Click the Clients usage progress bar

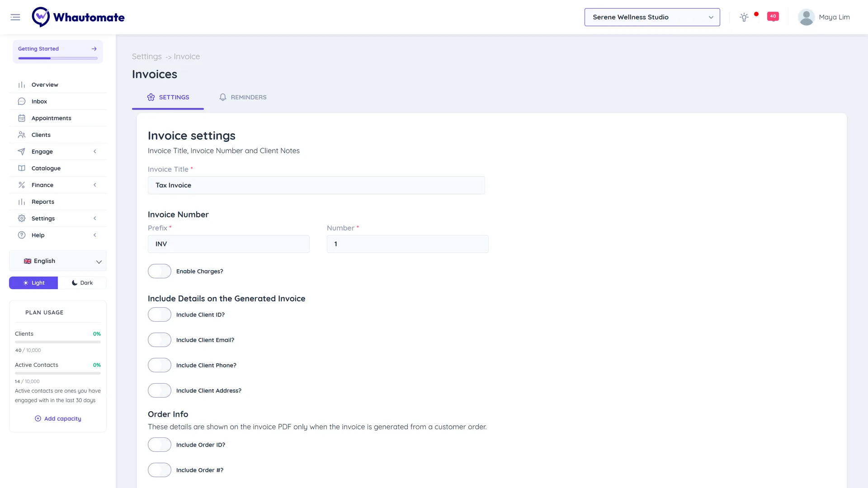tap(58, 342)
